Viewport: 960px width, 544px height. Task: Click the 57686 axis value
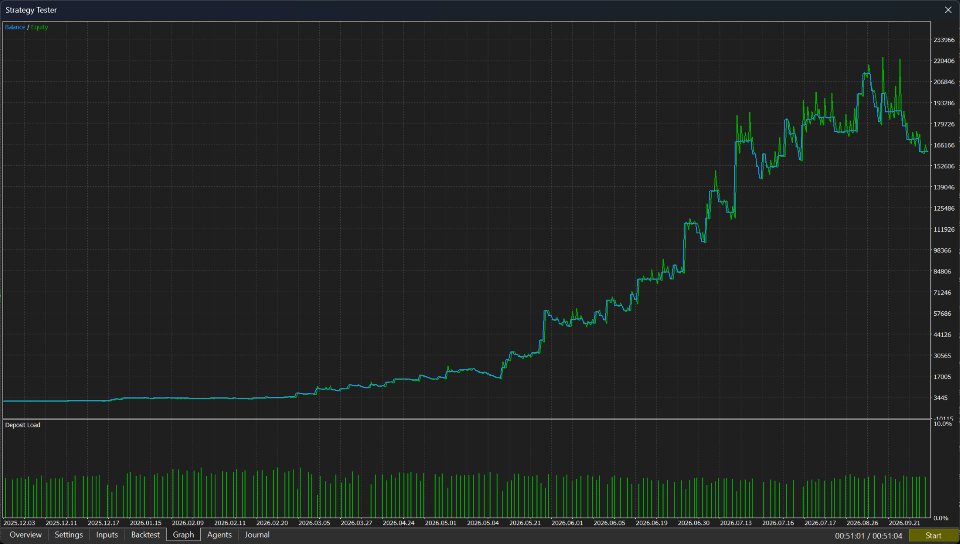[x=943, y=314]
